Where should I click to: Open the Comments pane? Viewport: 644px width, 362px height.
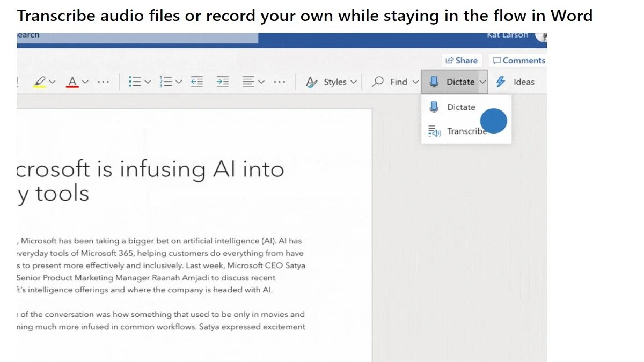point(519,61)
